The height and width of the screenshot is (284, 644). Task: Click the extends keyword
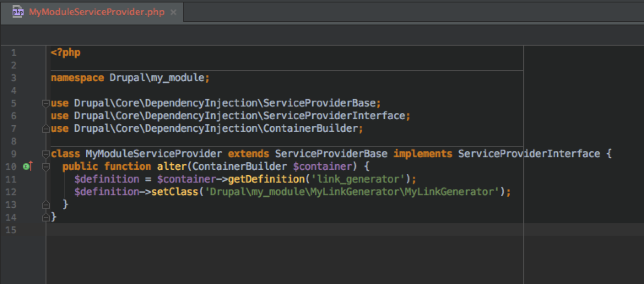tap(248, 154)
